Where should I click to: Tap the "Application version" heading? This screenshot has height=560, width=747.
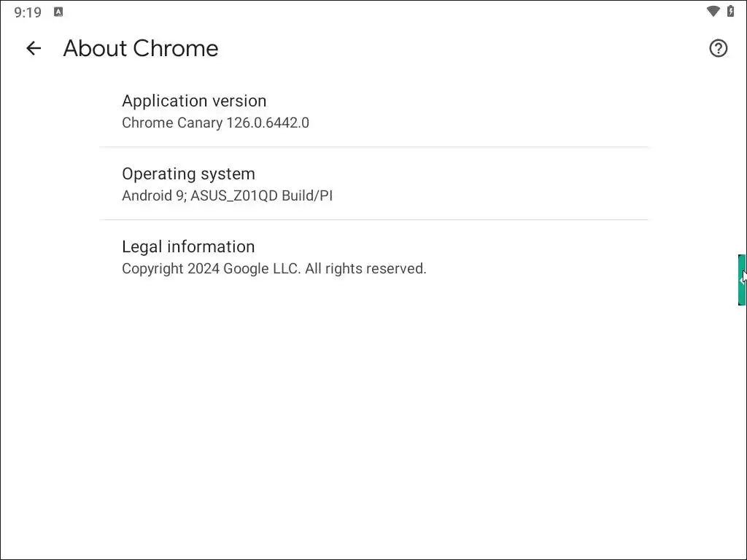tap(194, 101)
